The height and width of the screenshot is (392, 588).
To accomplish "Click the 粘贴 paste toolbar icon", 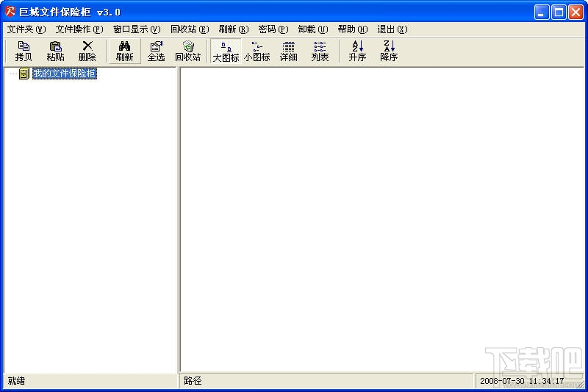I will (55, 51).
